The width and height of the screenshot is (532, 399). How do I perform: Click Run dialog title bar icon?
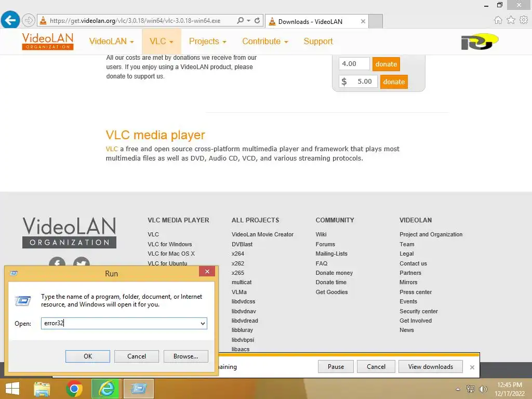tap(14, 273)
